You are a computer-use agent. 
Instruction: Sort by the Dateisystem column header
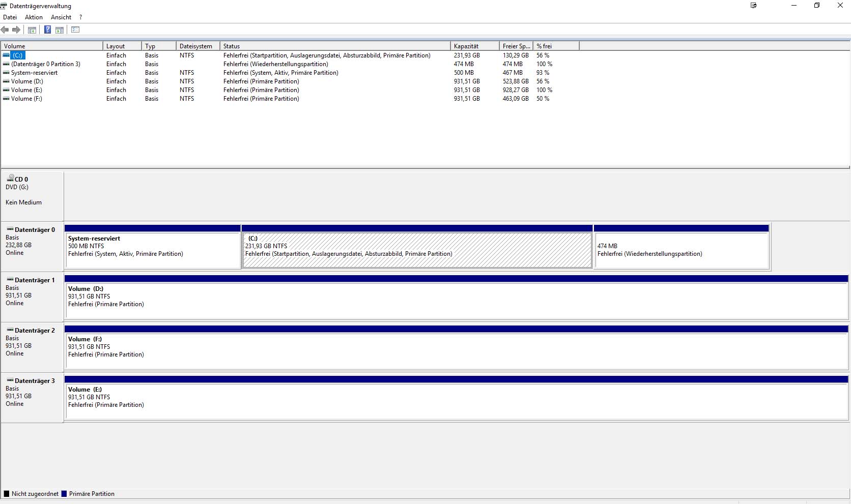pyautogui.click(x=197, y=46)
